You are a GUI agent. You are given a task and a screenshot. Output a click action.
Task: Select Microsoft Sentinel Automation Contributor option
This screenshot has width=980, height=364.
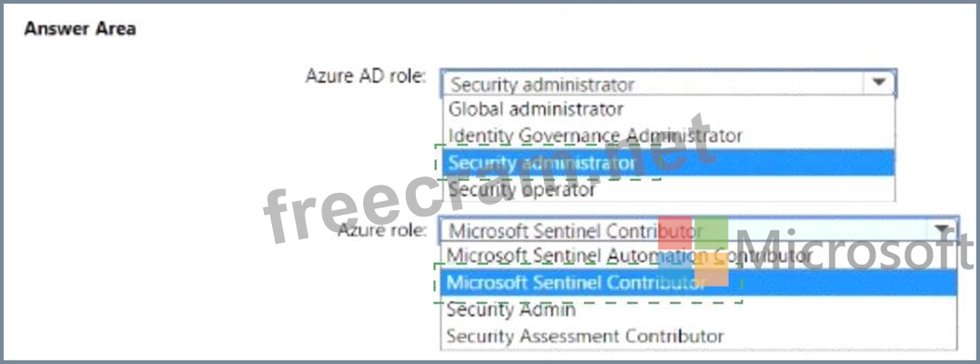click(x=628, y=256)
